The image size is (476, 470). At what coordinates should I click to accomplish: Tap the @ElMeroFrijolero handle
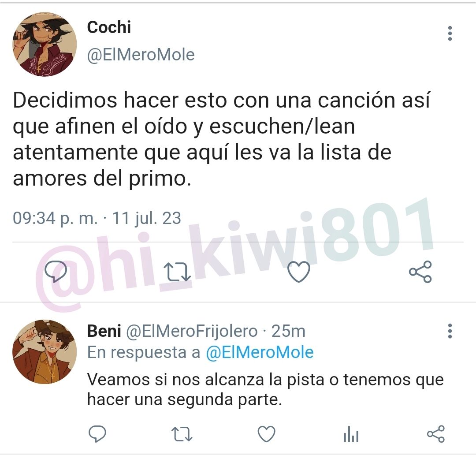192,331
